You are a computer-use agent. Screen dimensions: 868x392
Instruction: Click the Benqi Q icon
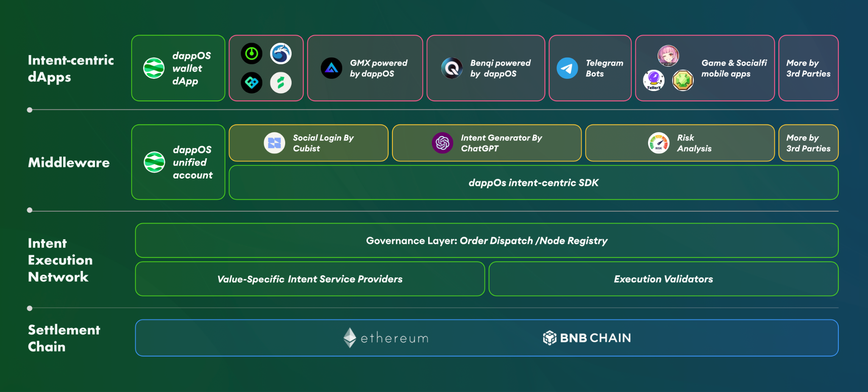[451, 68]
